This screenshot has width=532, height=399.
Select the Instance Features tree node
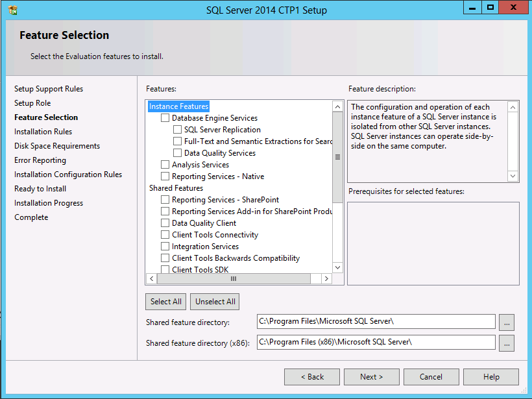point(179,106)
